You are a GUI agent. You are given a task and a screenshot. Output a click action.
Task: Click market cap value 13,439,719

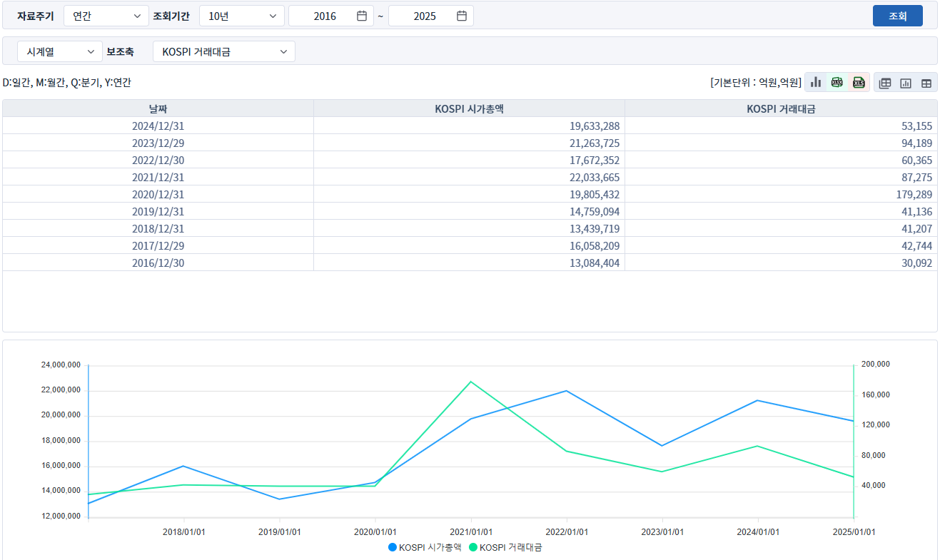[x=595, y=228]
